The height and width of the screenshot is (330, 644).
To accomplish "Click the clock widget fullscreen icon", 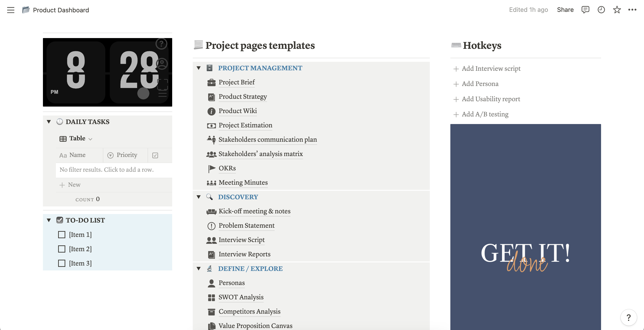I will [163, 84].
